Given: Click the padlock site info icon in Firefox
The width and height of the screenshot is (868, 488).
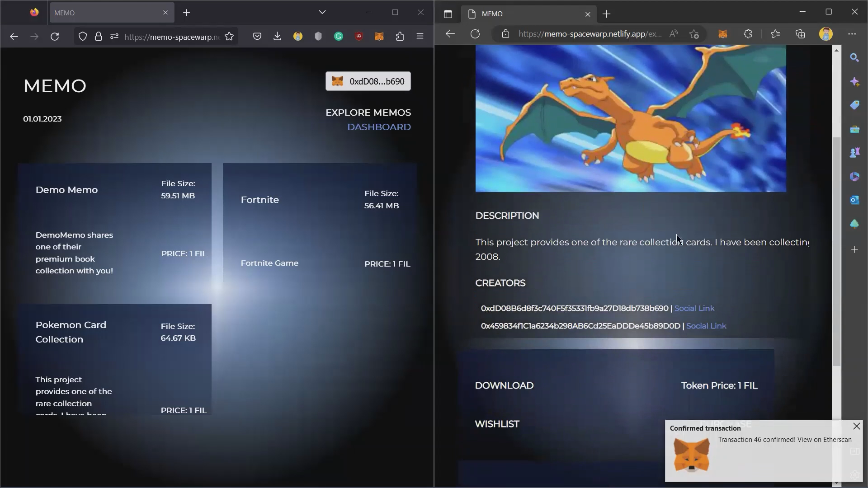Looking at the screenshot, I should pos(99,37).
